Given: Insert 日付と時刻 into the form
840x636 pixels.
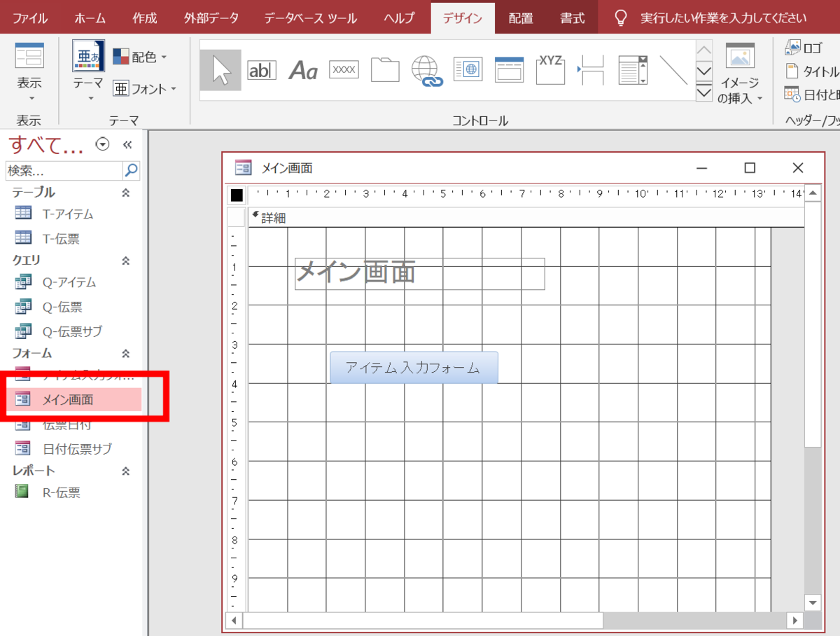Looking at the screenshot, I should coord(812,94).
